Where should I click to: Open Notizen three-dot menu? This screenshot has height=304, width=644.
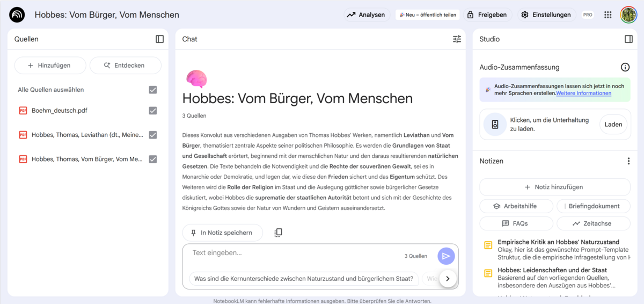pyautogui.click(x=628, y=161)
